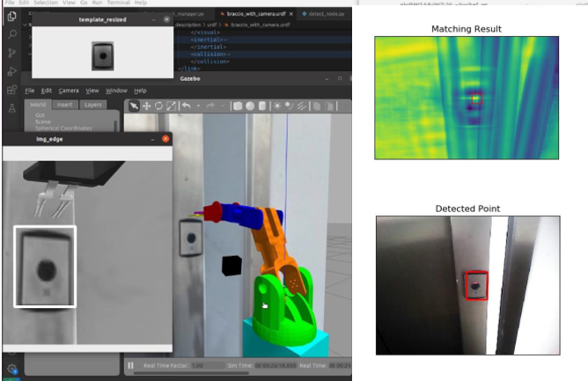Open undo history dropdown arrow in Gazebo
The width and height of the screenshot is (588, 381).
click(198, 106)
